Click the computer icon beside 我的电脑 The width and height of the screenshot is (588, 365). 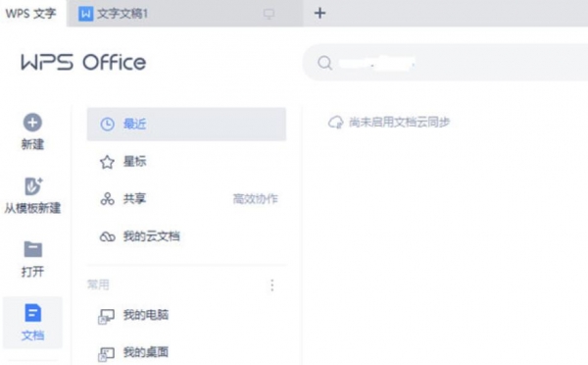(106, 317)
